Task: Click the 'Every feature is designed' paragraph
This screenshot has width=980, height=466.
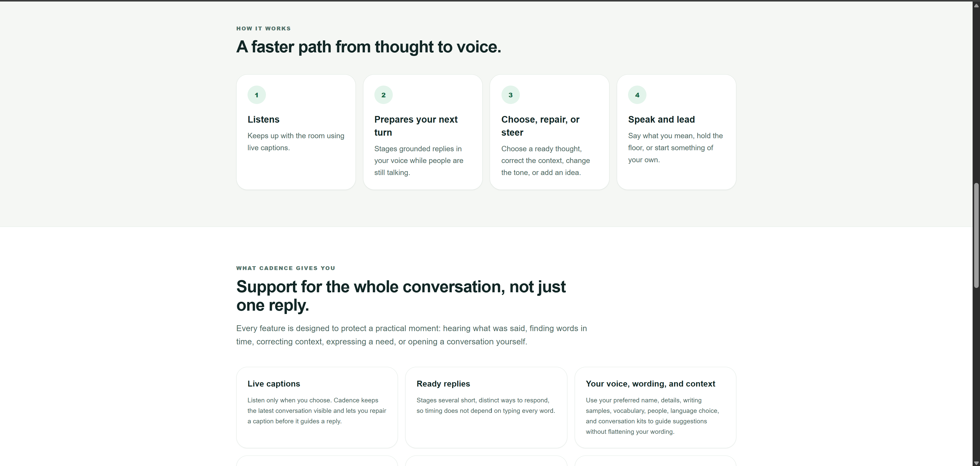Action: [412, 335]
